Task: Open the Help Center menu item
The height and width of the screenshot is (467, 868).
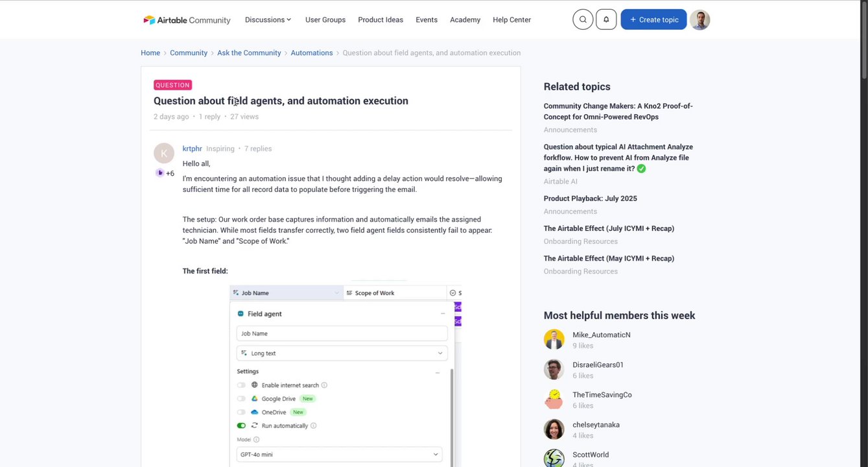Action: point(511,20)
